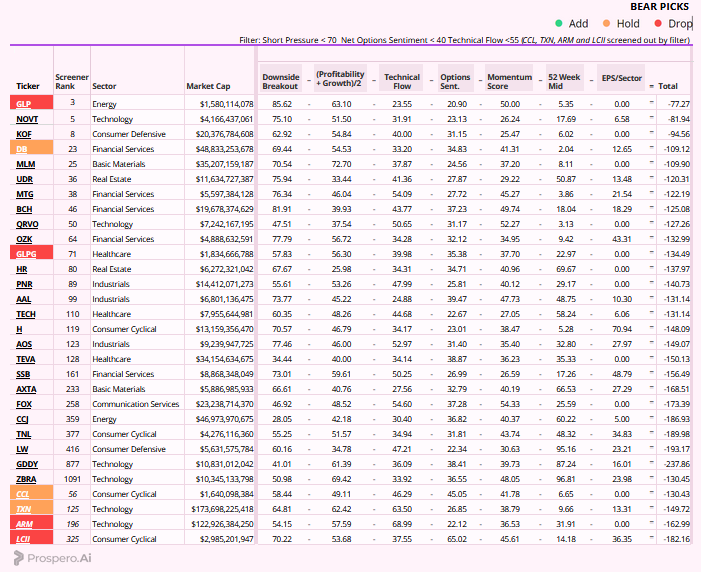Open the FOX ticker link
Viewport: 701px width, 572px height.
(24, 404)
